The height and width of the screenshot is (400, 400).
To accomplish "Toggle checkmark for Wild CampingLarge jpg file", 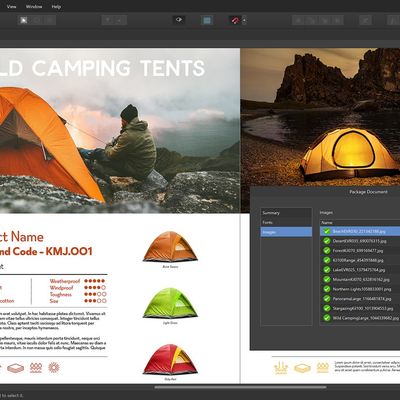I will 327,318.
